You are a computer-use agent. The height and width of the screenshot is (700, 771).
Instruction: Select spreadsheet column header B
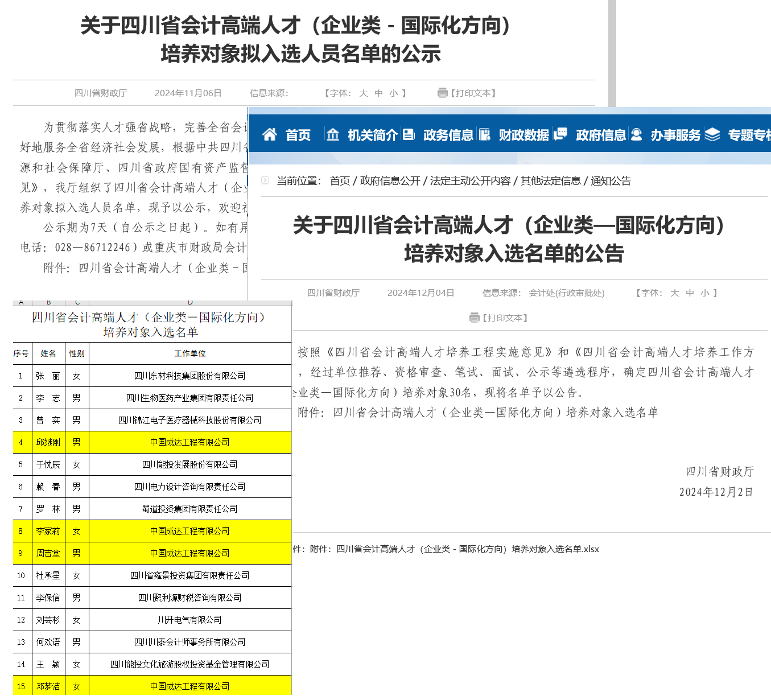(x=49, y=303)
